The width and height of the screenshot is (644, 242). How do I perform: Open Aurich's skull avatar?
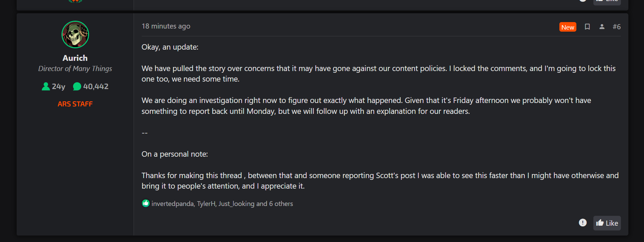[x=75, y=35]
